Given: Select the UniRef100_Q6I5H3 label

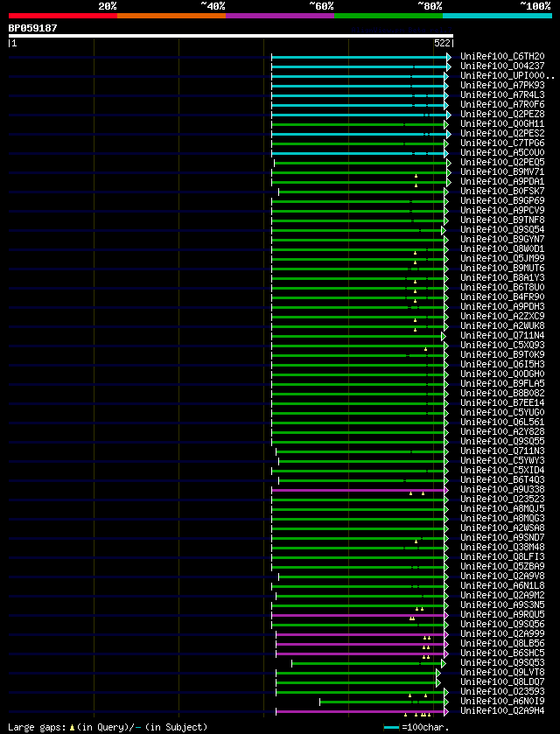Looking at the screenshot, I should click(x=502, y=364).
